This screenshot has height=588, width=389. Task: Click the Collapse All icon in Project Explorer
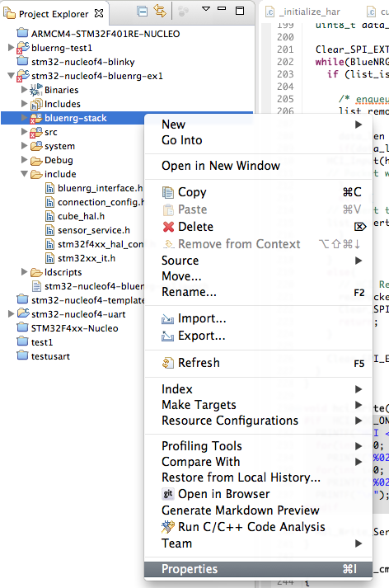coord(143,12)
